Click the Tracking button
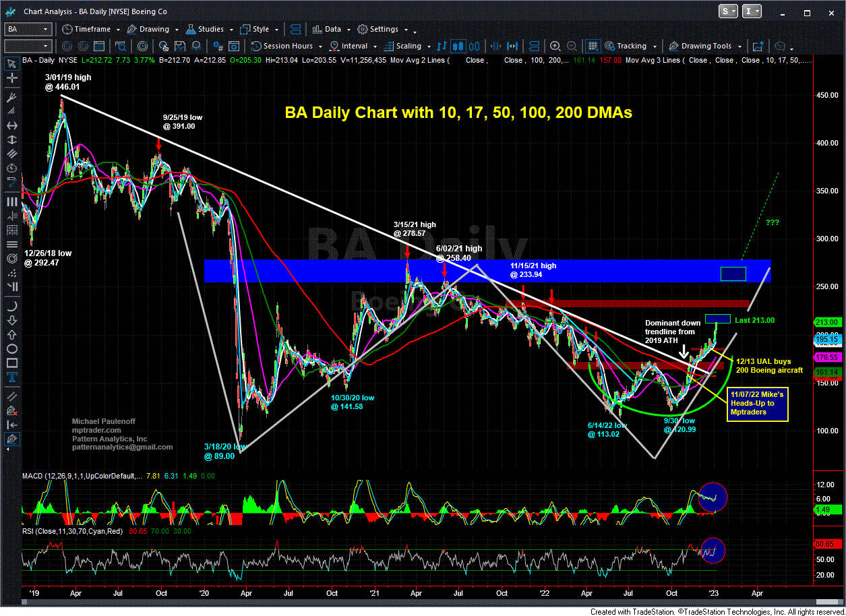This screenshot has width=846, height=616. pos(626,46)
